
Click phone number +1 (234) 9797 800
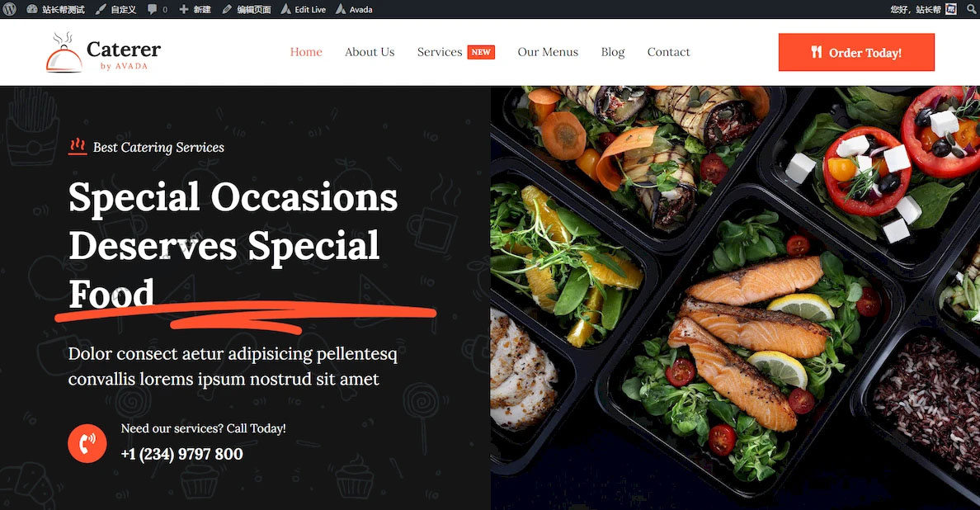pos(181,454)
